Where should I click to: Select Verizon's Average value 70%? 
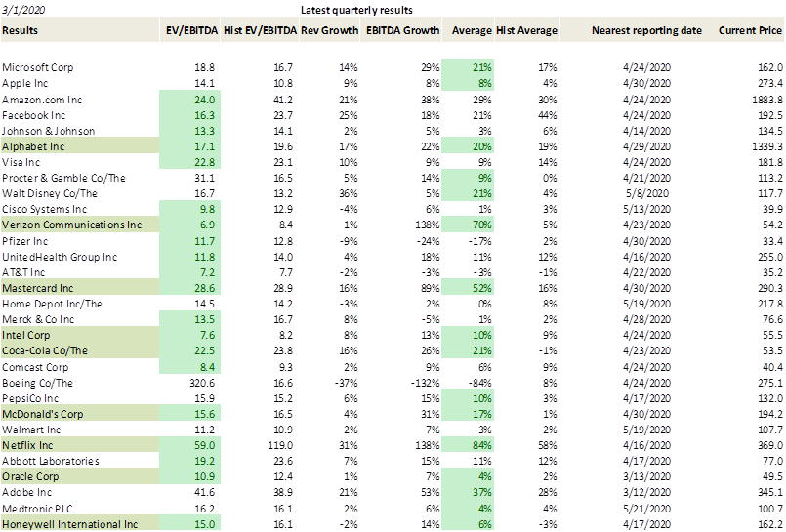469,225
